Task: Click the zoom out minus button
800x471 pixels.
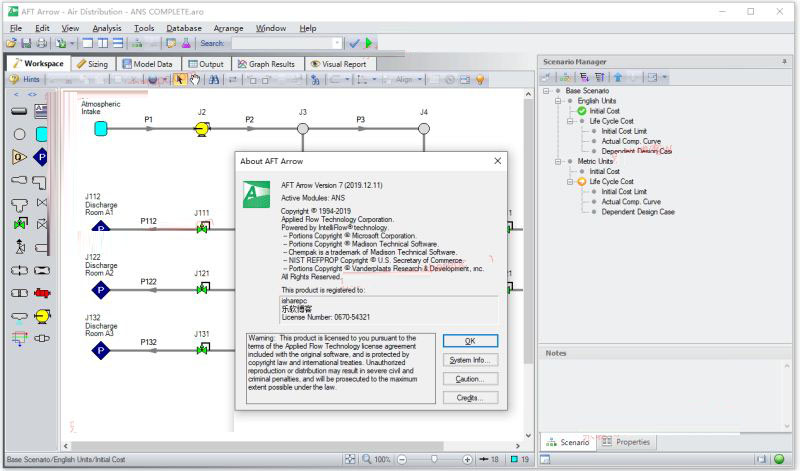Action: click(402, 460)
